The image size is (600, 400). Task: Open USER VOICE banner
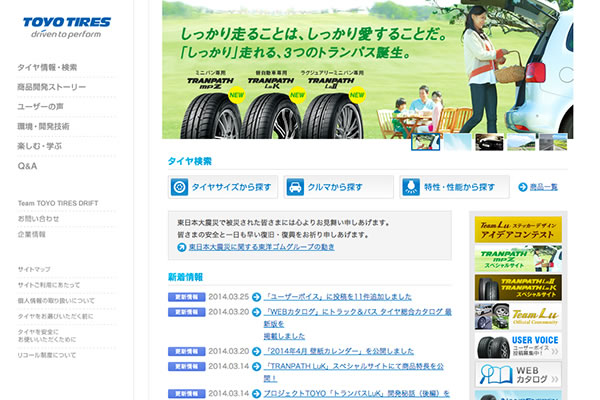[518, 346]
